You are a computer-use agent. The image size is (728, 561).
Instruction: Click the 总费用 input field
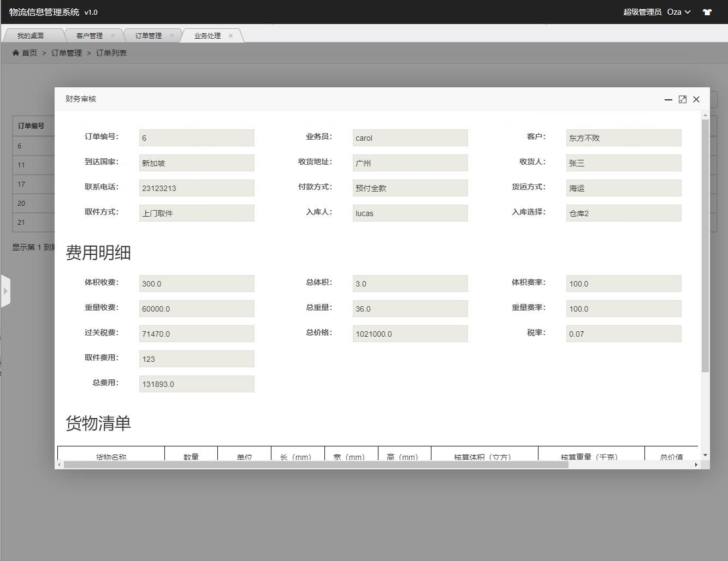(197, 384)
